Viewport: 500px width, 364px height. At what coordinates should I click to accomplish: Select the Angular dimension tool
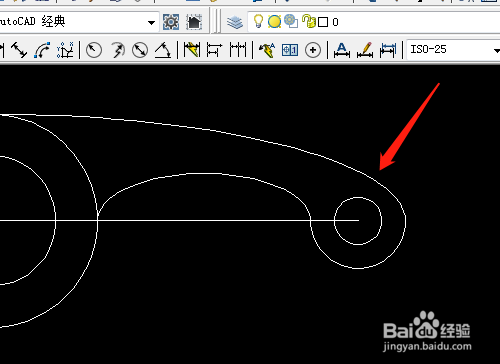pos(163,50)
